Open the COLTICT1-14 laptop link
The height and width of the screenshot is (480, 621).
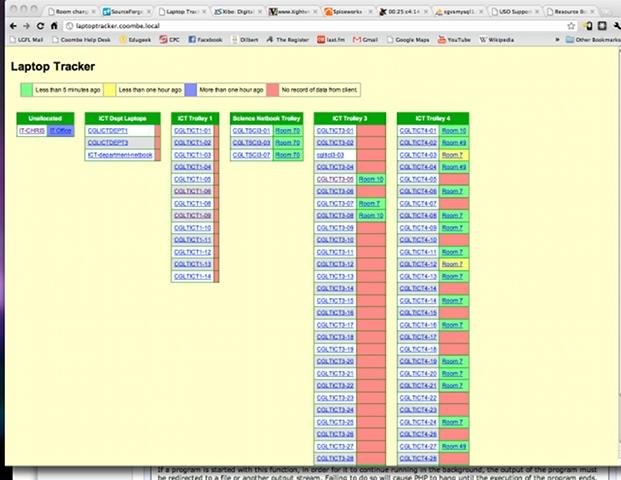(x=192, y=276)
